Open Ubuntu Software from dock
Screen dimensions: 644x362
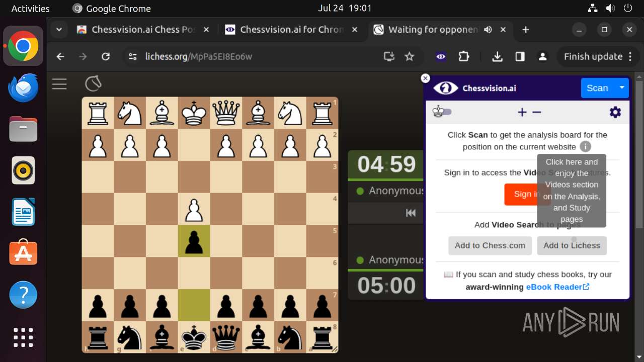pyautogui.click(x=23, y=253)
